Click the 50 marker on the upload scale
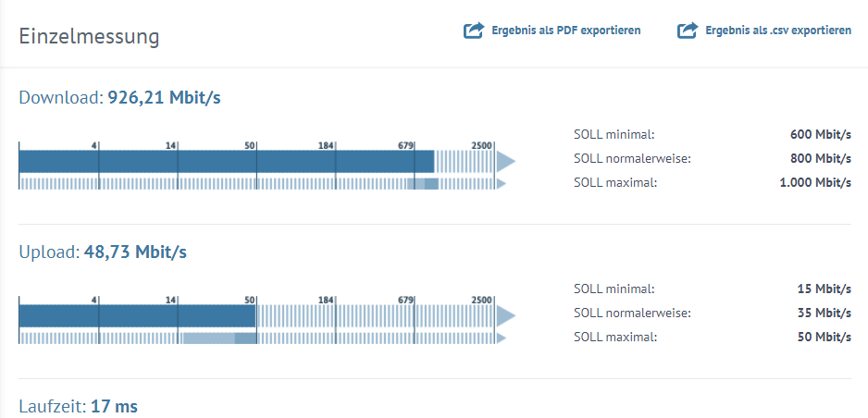 click(x=249, y=300)
